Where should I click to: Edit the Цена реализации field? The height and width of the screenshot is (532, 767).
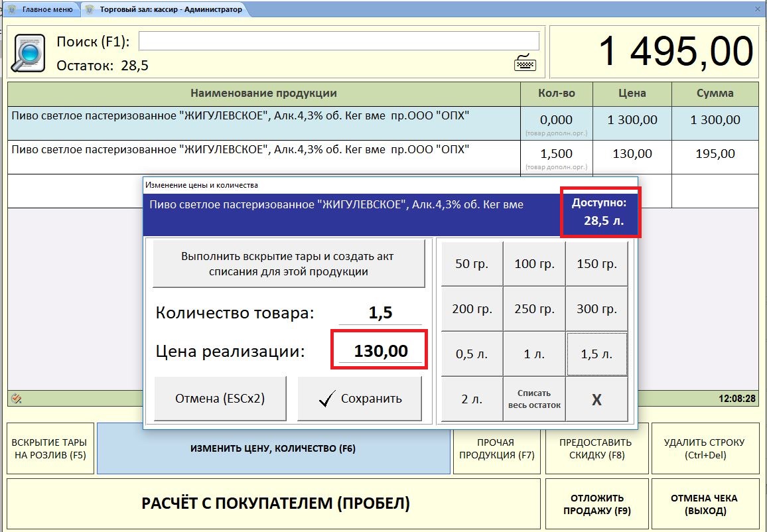coord(380,351)
